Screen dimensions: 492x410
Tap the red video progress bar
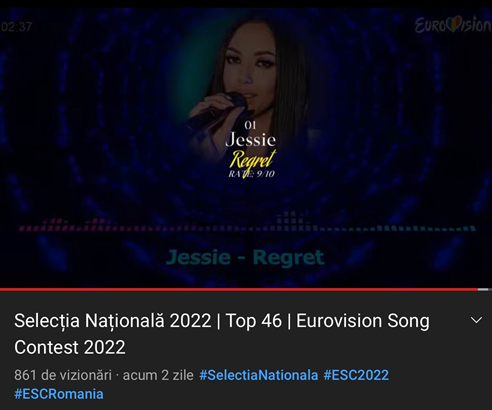(x=239, y=289)
